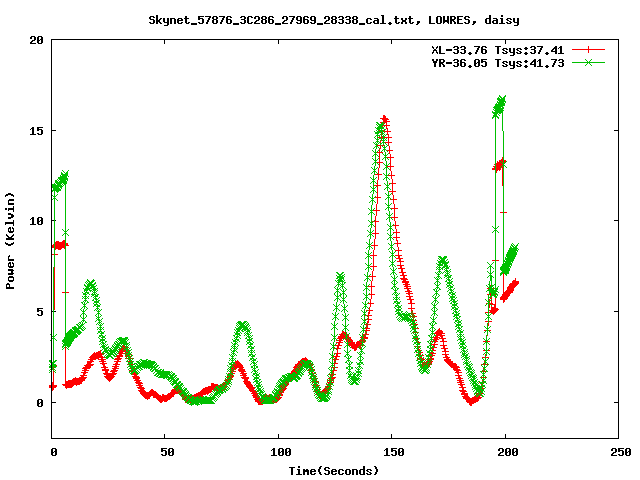Click x-axis tick label 250
The height and width of the screenshot is (480, 640).
pos(620,452)
